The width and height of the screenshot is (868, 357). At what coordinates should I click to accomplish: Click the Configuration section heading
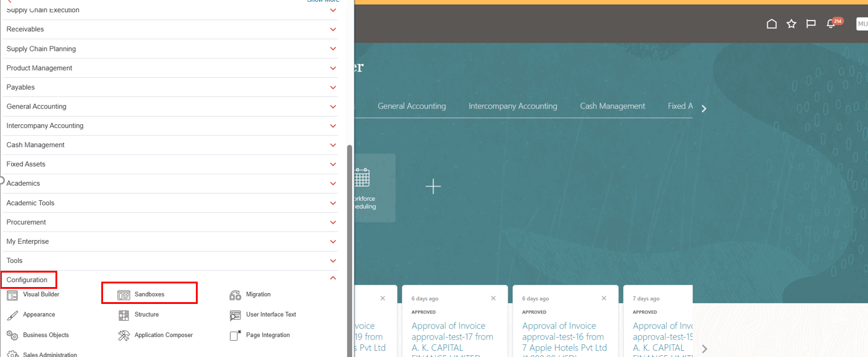click(x=27, y=280)
